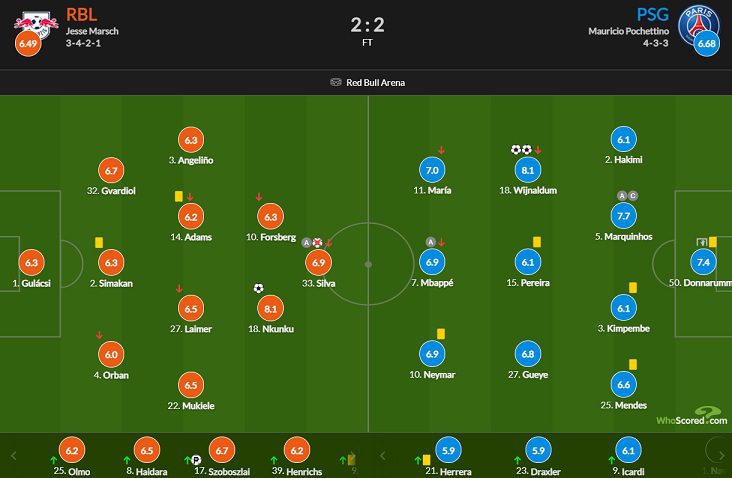The image size is (732, 478).
Task: Click the goal ball icon above Nkunku
Action: pyautogui.click(x=259, y=288)
